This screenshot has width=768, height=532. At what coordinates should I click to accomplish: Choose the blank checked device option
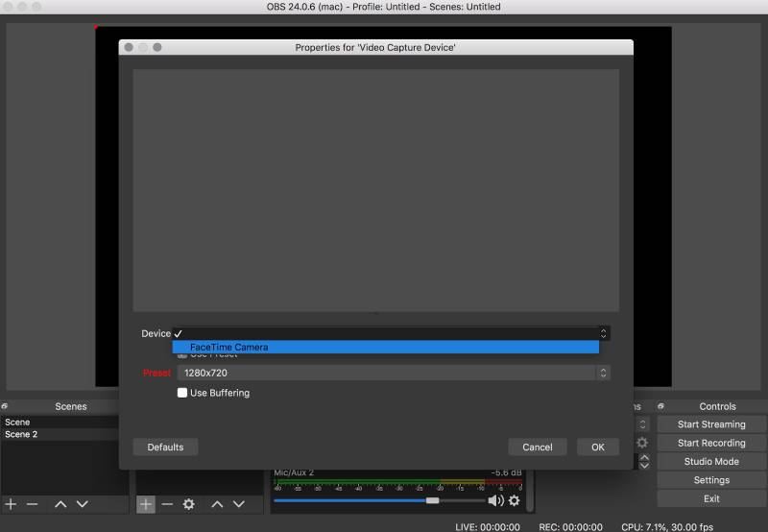coord(386,333)
